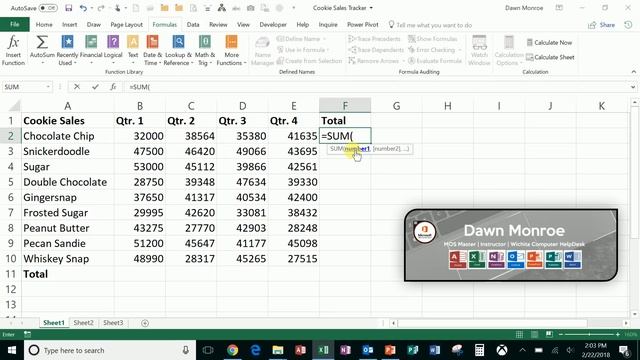Expand the Name Box dropdown arrow
640x360 pixels.
click(48, 87)
